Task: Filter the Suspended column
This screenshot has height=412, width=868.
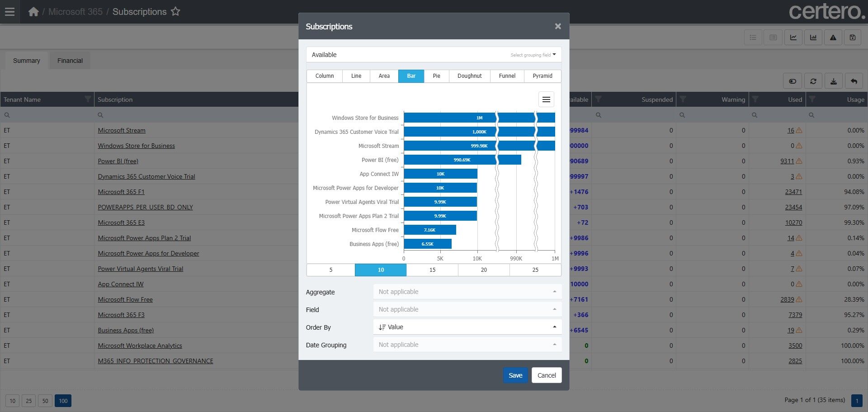Action: [x=598, y=99]
